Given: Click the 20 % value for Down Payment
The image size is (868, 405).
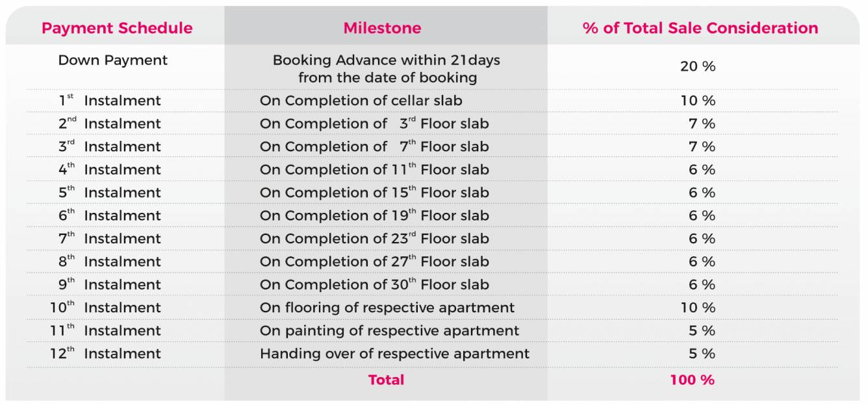Looking at the screenshot, I should click(x=698, y=66).
